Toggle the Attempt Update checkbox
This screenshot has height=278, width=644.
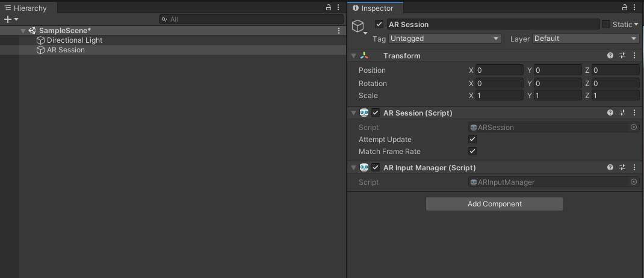472,140
